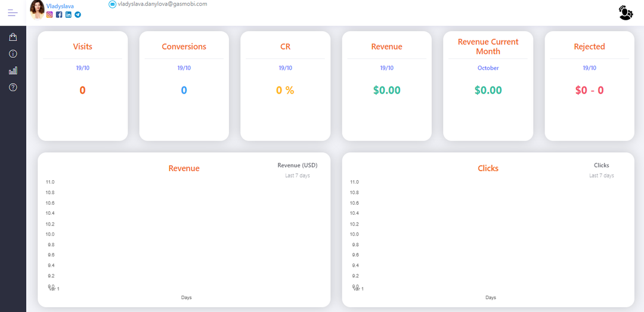644x312 pixels.
Task: Open Vladyslava's LinkedIn profile icon
Action: coord(68,15)
